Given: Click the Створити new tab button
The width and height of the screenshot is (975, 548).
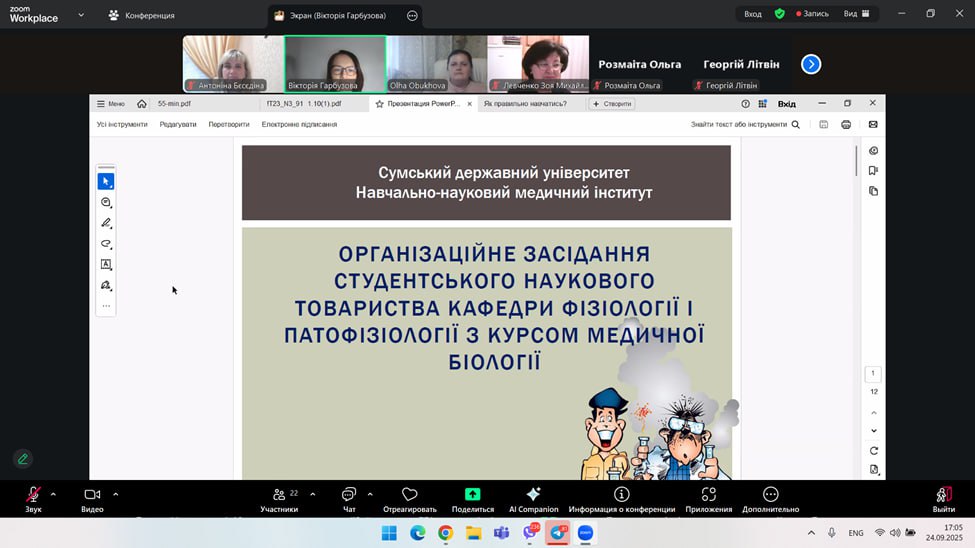Looking at the screenshot, I should [612, 103].
